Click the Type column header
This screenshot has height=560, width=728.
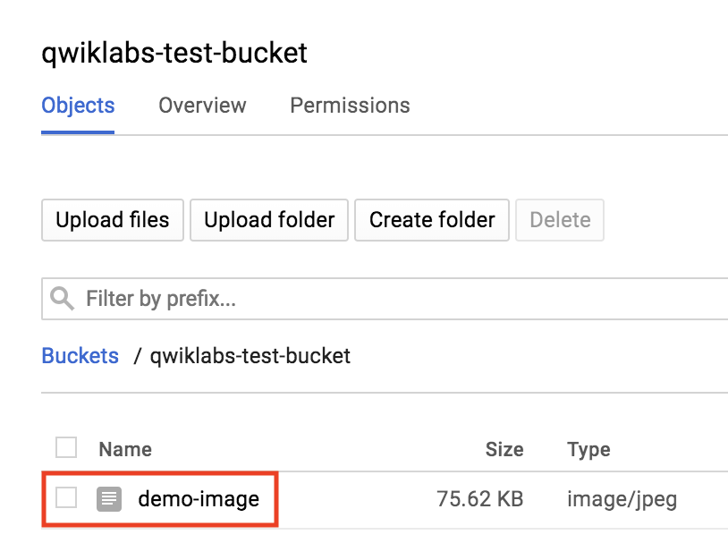(588, 449)
